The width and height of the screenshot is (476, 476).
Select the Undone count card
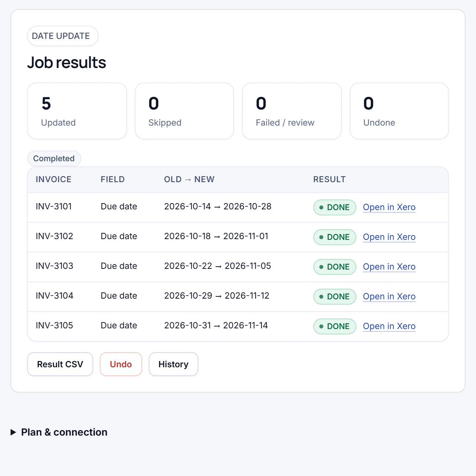point(399,111)
